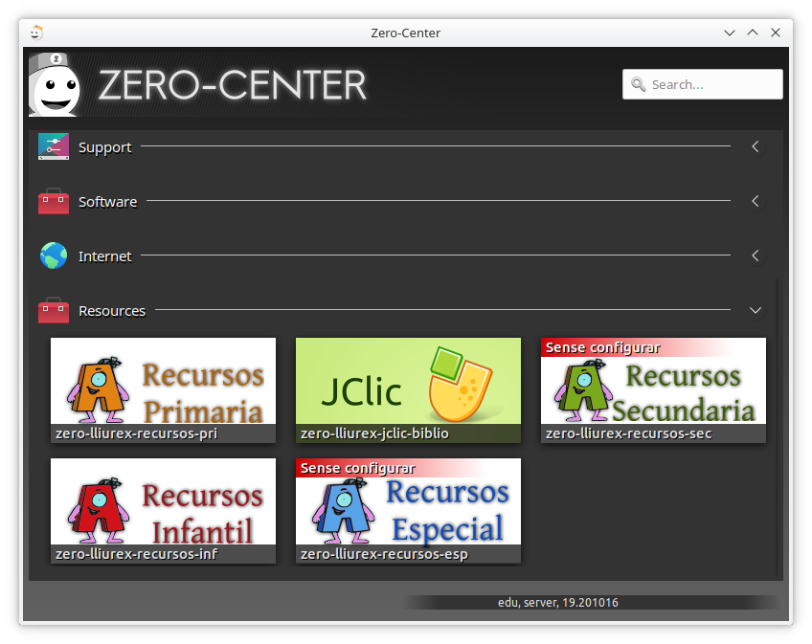This screenshot has height=644, width=812.
Task: Open the Recursos Primaria tile
Action: pyautogui.click(x=163, y=390)
